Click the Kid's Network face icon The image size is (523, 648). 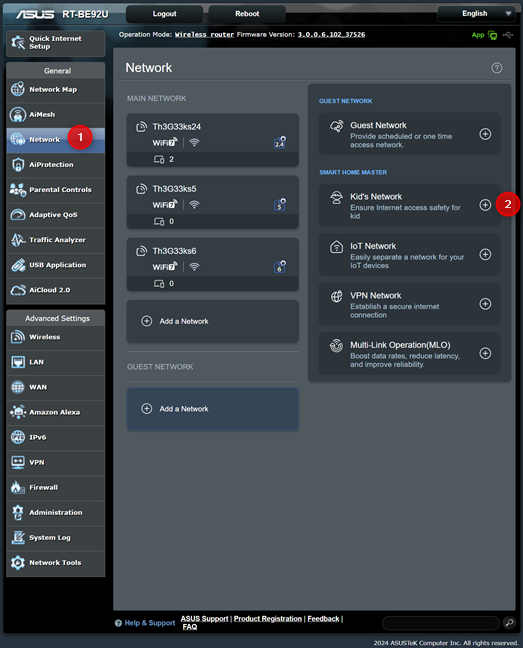337,198
